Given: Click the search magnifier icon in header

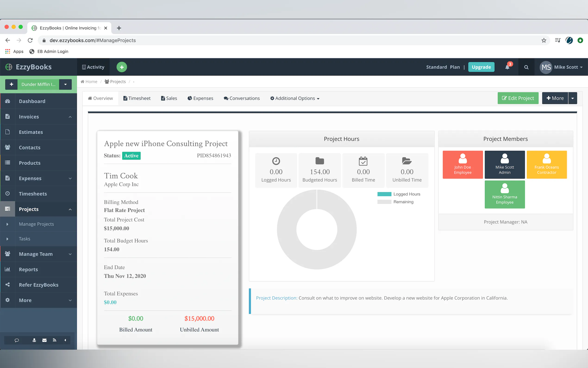Looking at the screenshot, I should (x=526, y=67).
